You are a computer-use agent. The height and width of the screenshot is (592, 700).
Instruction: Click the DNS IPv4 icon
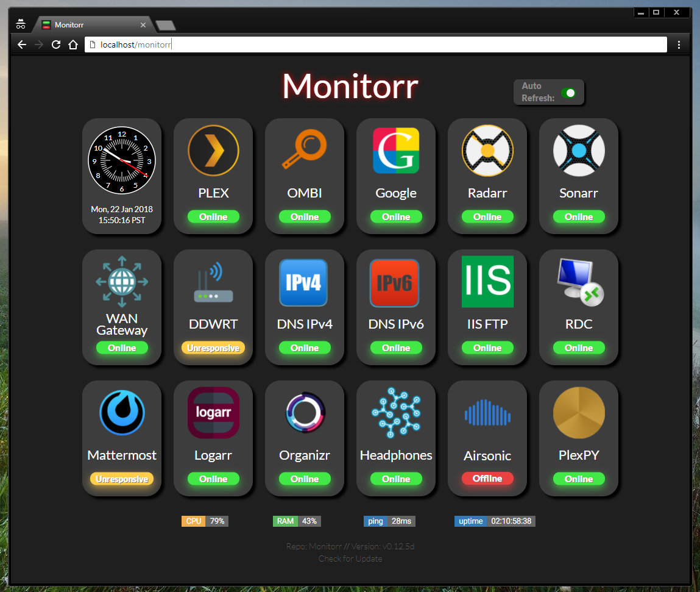303,282
